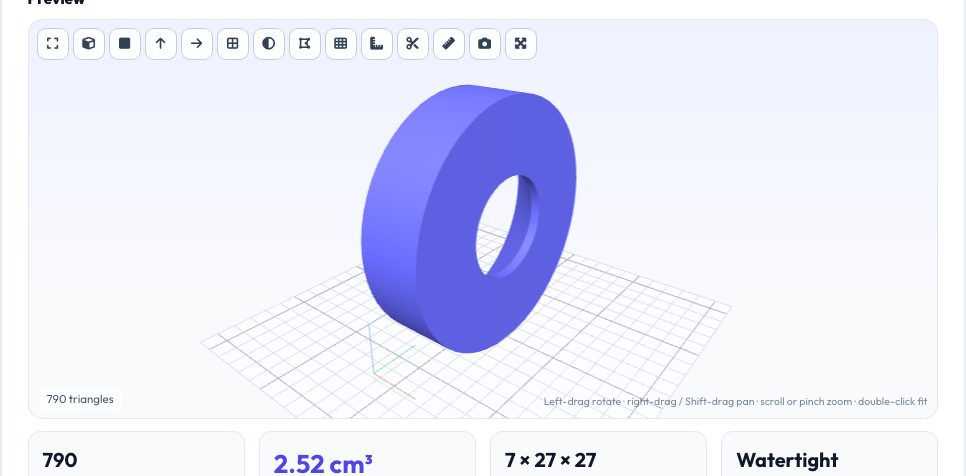
Task: Switch to front view solid square icon
Action: [x=125, y=44]
